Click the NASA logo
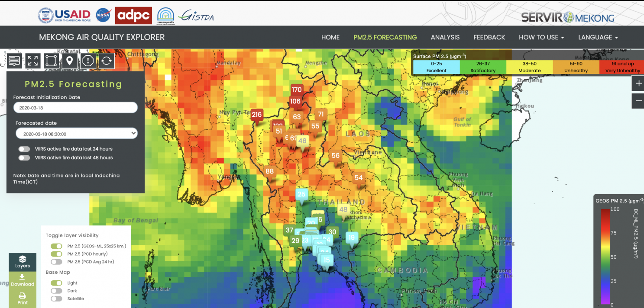Viewport: 644px width, 308px height. [x=103, y=15]
